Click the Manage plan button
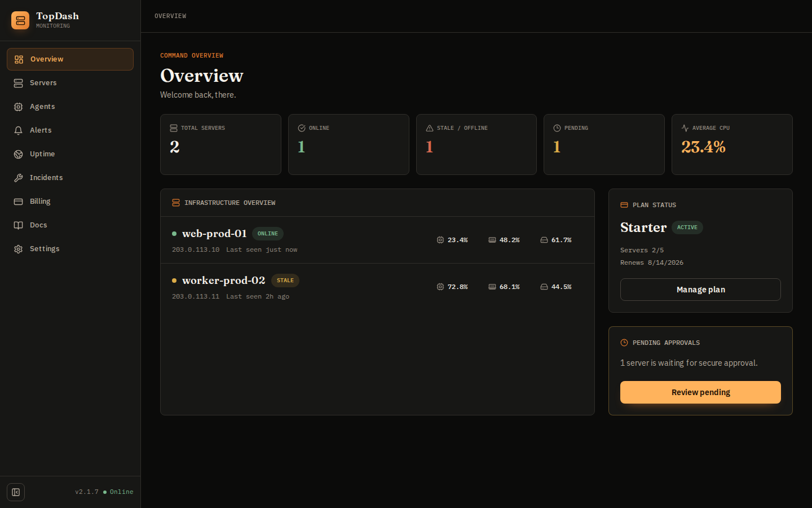 pyautogui.click(x=700, y=290)
